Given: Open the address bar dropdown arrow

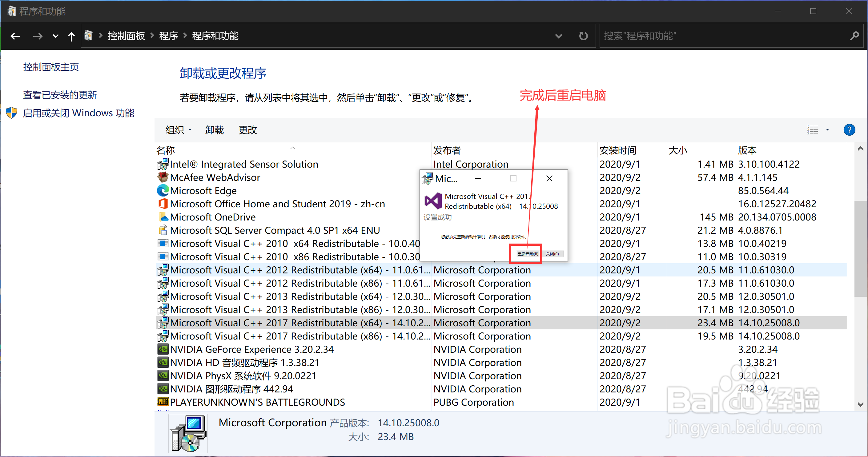Looking at the screenshot, I should pos(559,36).
